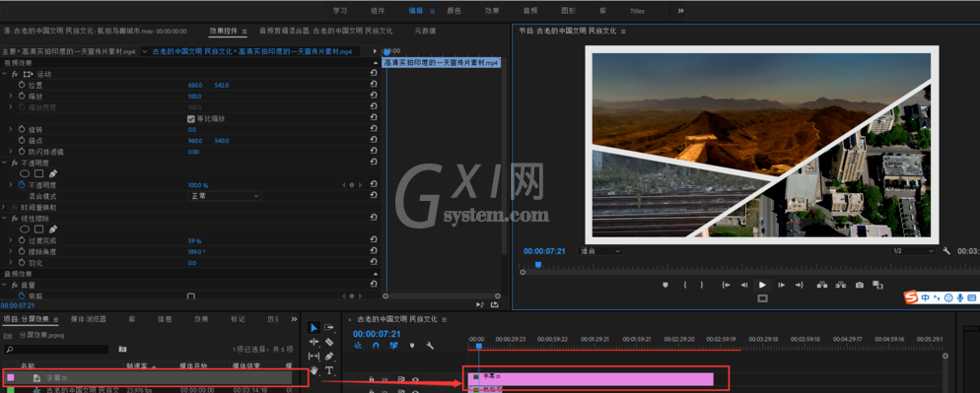Switch to 效果 workspace tab
This screenshot has width=980, height=393.
(493, 11)
